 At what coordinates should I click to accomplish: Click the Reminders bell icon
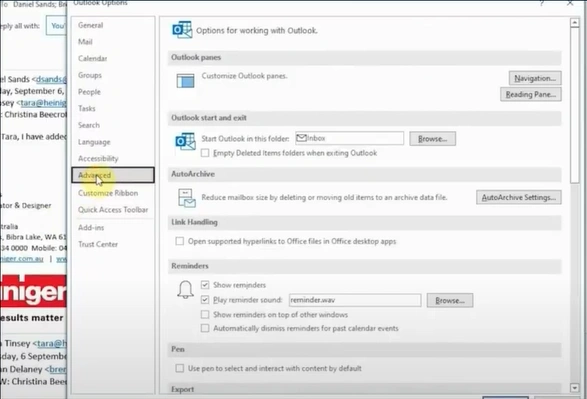pyautogui.click(x=185, y=289)
